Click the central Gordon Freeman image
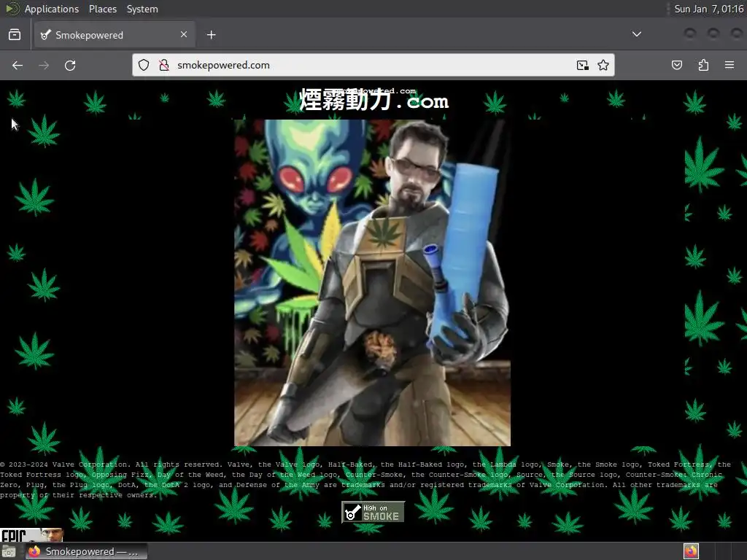Image resolution: width=747 pixels, height=560 pixels. pyautogui.click(x=372, y=283)
